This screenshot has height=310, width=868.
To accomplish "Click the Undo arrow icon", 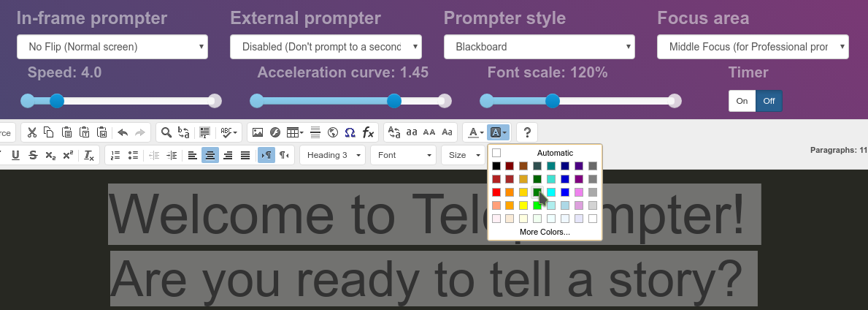I will point(123,132).
